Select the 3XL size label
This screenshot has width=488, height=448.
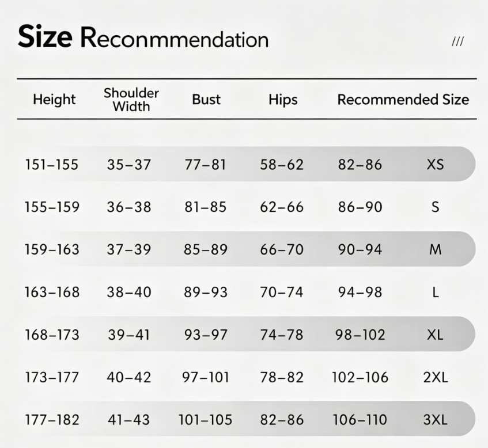(x=436, y=420)
